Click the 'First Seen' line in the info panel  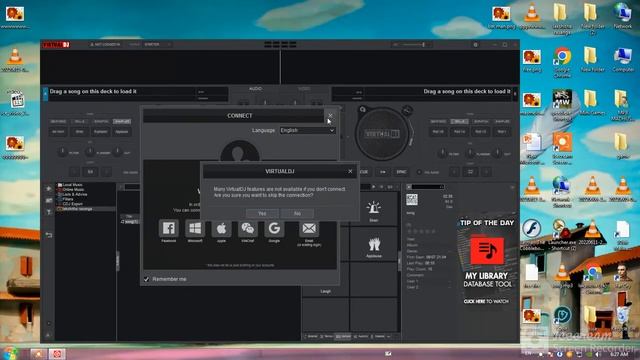[427, 257]
